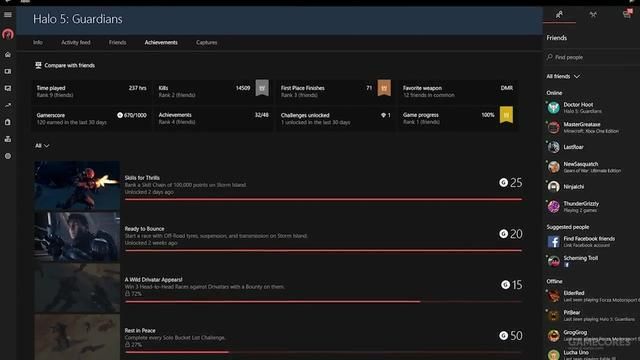Click the Achievements 32/48 stat card

213,118
